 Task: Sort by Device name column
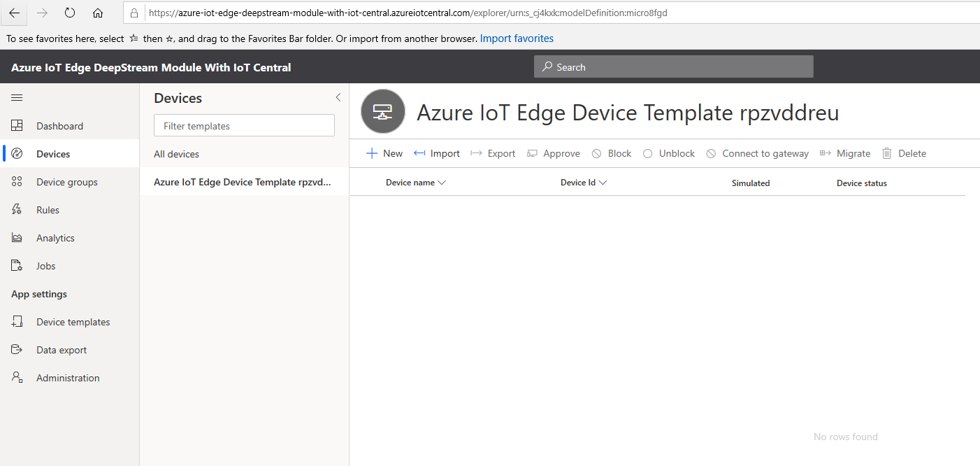(x=415, y=183)
